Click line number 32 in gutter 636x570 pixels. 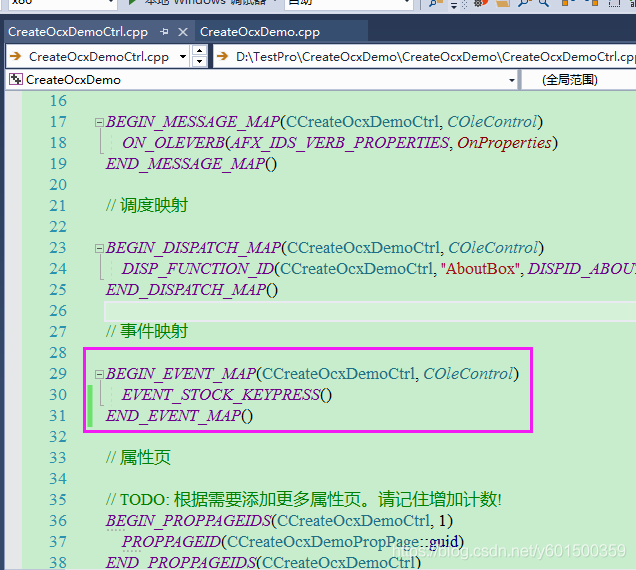point(58,437)
